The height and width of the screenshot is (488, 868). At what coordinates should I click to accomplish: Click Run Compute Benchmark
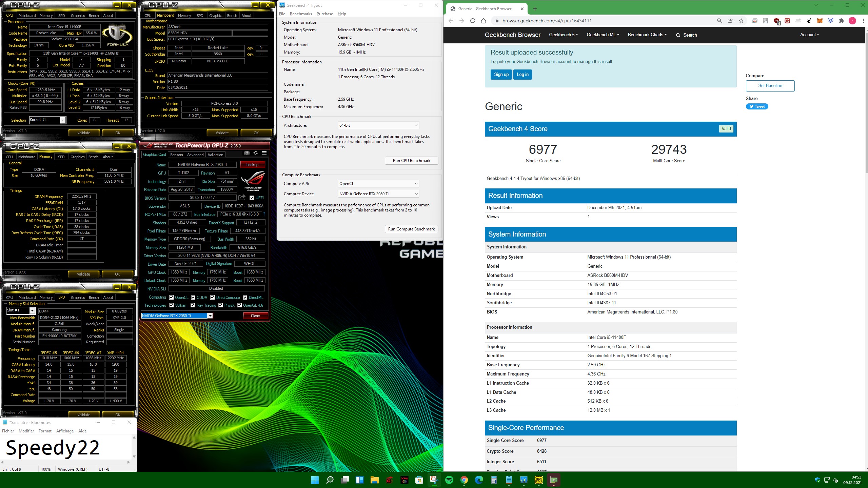411,229
